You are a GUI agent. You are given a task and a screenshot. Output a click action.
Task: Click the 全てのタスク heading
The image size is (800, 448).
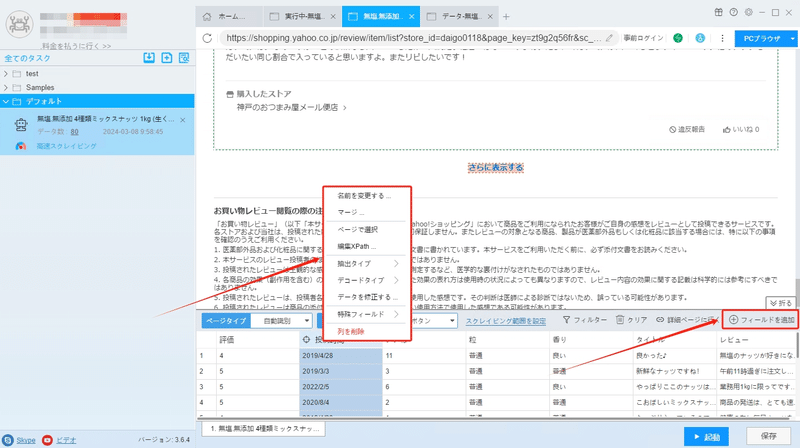coord(28,58)
